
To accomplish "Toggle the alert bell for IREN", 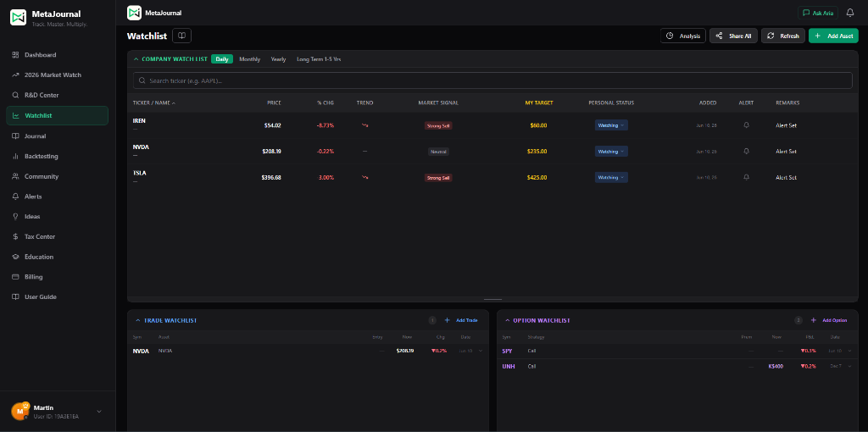I will [746, 125].
